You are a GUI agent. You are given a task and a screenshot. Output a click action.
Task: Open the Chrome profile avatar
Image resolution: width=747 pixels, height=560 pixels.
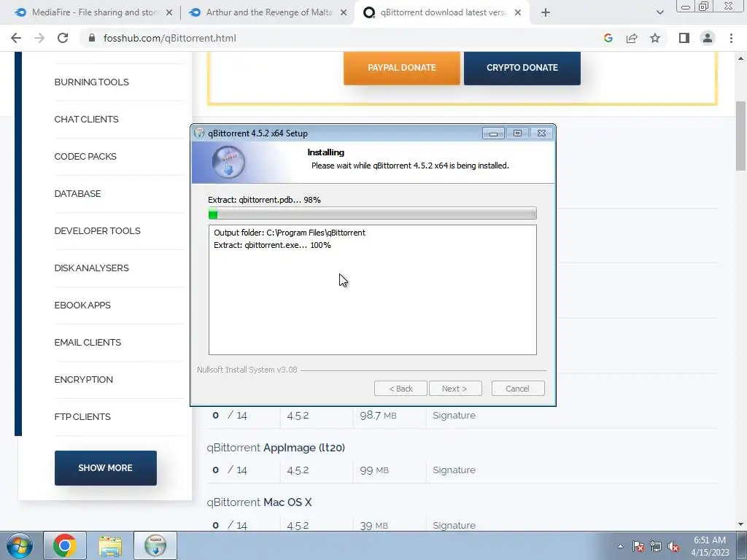[708, 38]
